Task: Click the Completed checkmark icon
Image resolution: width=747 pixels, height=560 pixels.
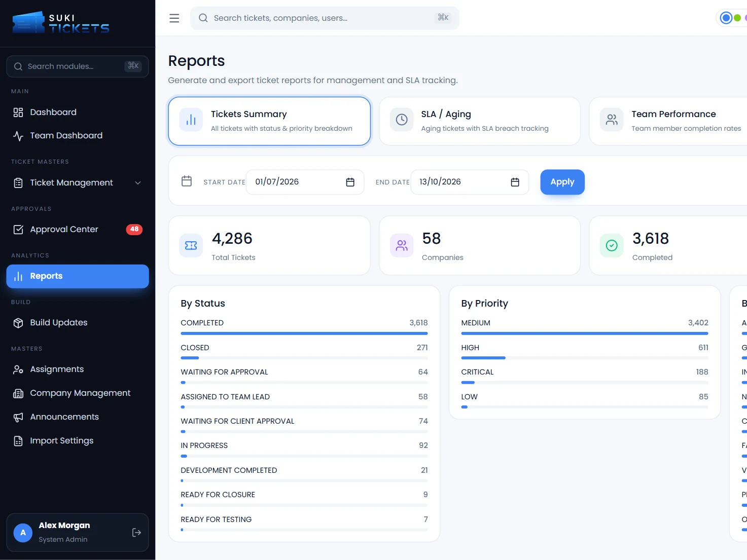Action: coord(612,245)
